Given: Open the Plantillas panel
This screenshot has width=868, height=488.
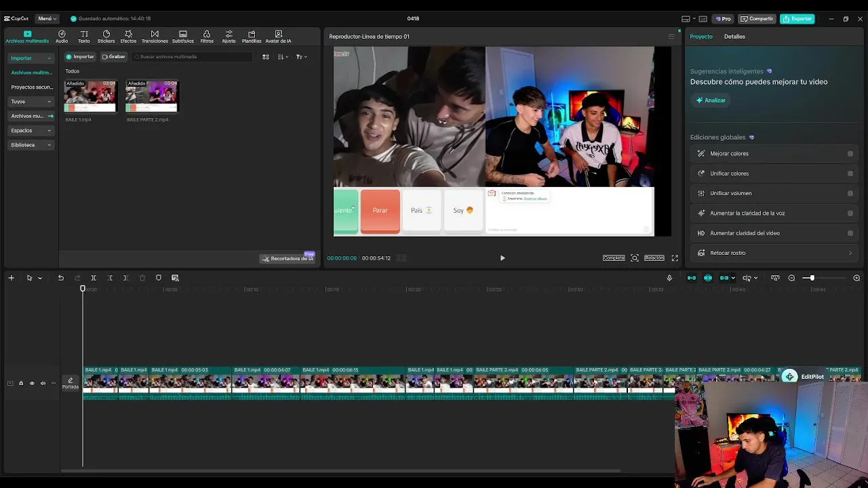Looking at the screenshot, I should (252, 37).
